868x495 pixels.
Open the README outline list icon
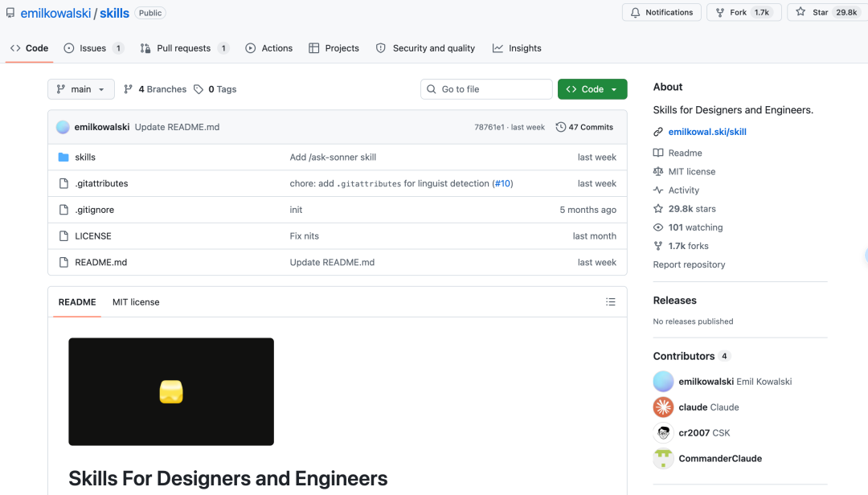611,302
